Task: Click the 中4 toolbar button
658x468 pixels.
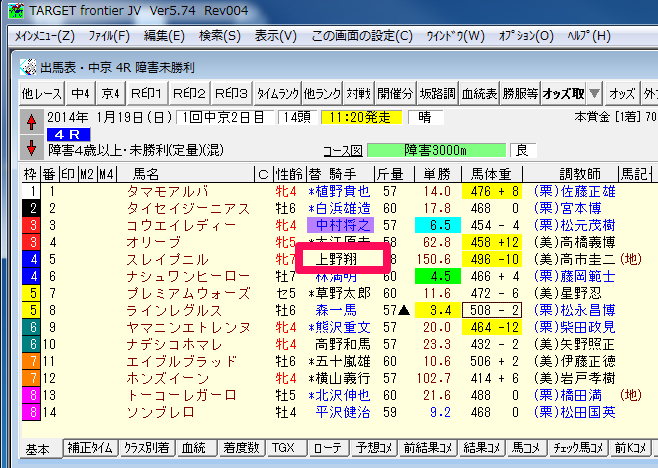Action: click(x=80, y=93)
